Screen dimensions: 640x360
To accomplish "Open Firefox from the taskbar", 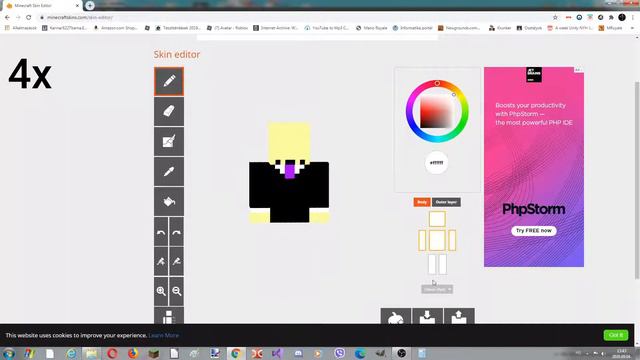I will click(133, 353).
